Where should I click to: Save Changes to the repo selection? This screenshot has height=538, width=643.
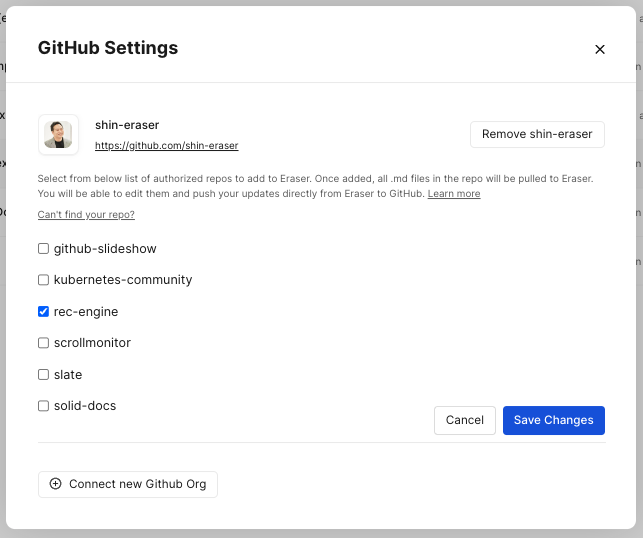[553, 420]
